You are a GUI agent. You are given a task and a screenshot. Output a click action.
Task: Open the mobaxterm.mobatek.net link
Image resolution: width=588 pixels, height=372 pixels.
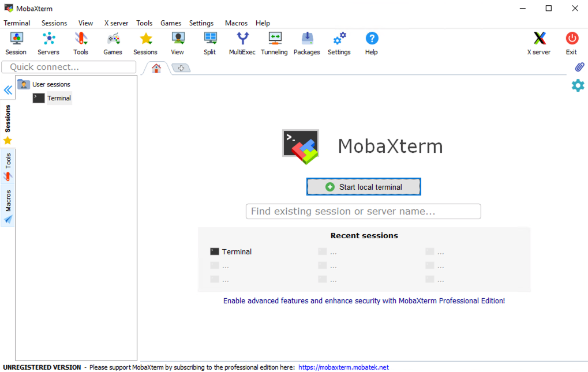click(343, 367)
